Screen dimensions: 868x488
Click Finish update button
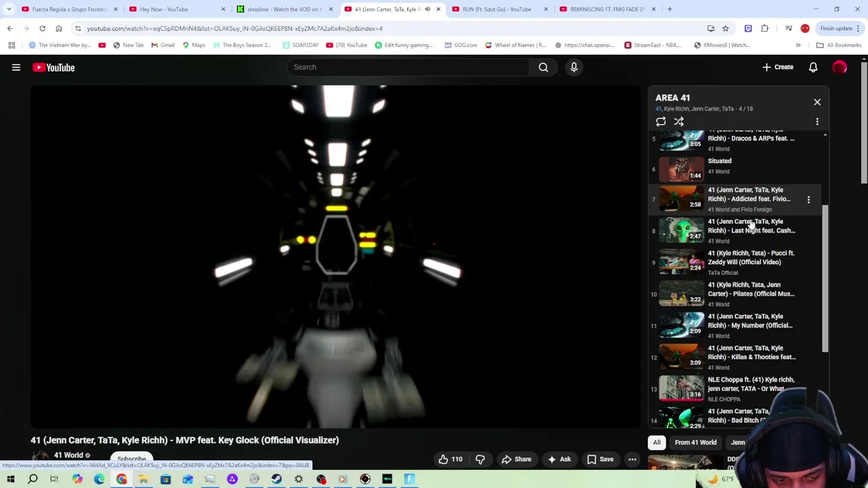840,28
